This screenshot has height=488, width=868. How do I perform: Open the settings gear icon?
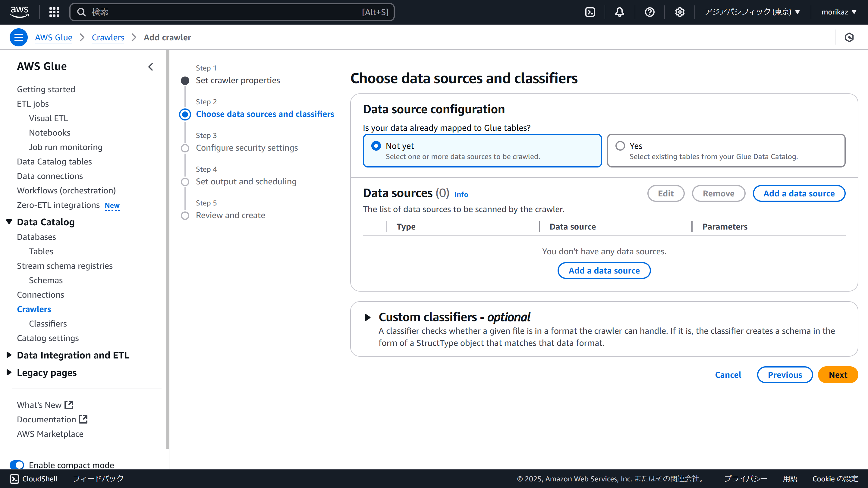(x=680, y=12)
